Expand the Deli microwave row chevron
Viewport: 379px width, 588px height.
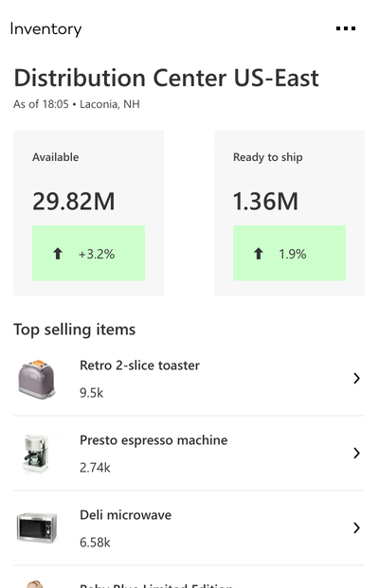(356, 527)
